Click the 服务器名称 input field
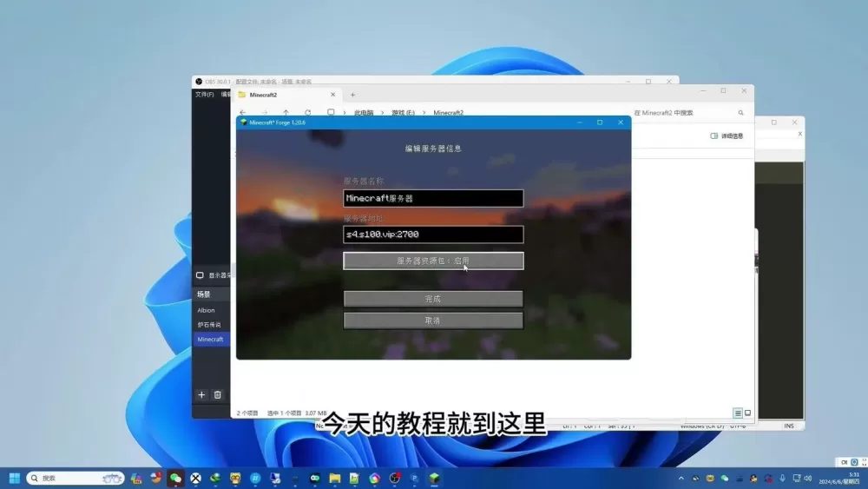Screen dimensions: 868x489 pyautogui.click(x=433, y=198)
